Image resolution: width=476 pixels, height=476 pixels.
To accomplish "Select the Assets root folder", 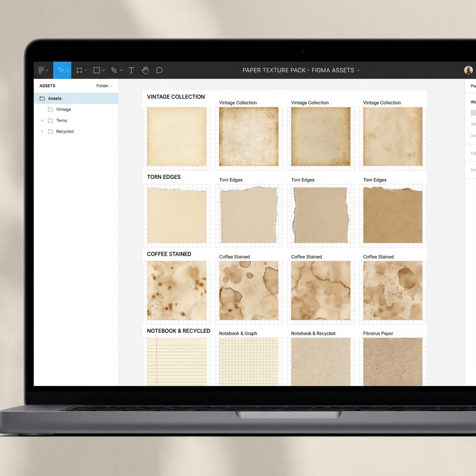I will [54, 99].
